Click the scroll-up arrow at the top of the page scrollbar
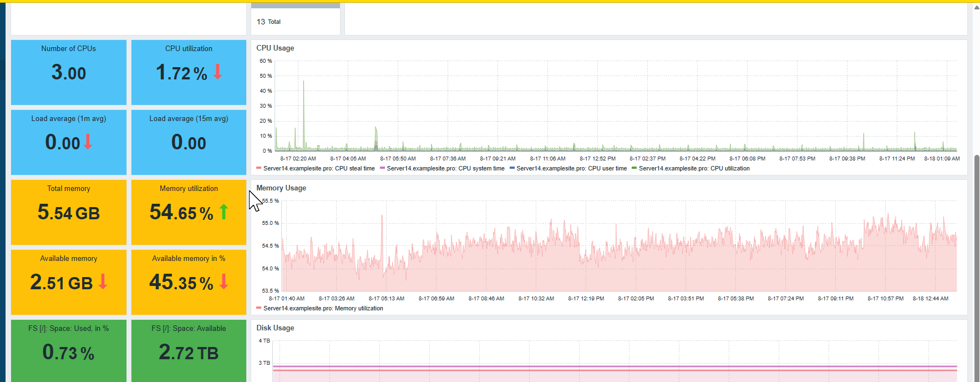 tap(976, 8)
